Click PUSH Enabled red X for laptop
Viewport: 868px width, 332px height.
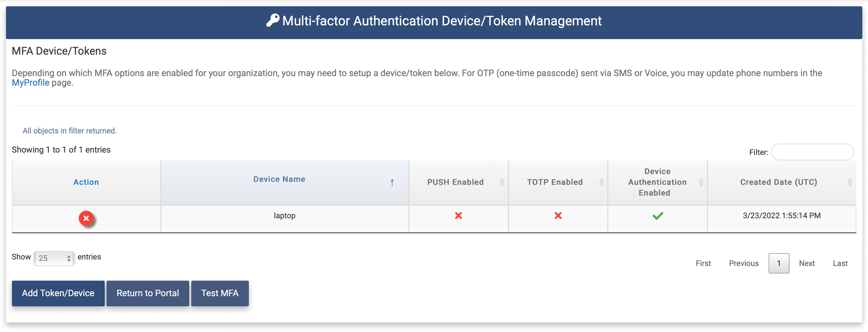(x=458, y=216)
